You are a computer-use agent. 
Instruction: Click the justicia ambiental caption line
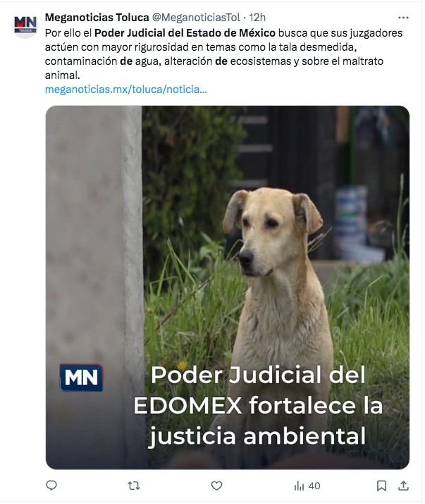tap(257, 436)
